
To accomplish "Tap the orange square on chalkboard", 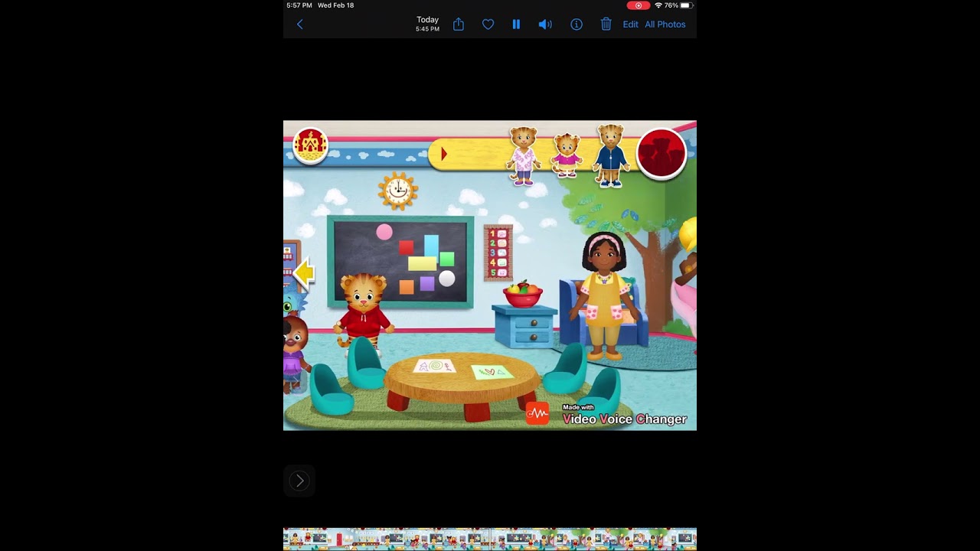I will (407, 287).
